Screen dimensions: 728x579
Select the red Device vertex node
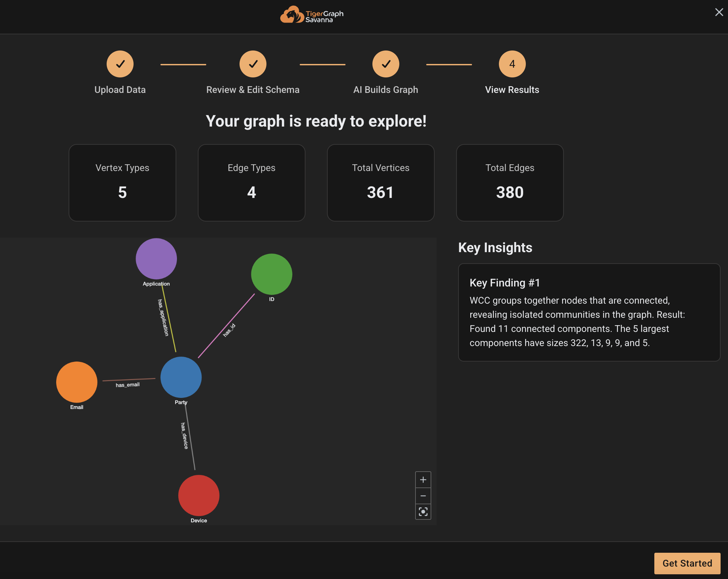pyautogui.click(x=198, y=495)
